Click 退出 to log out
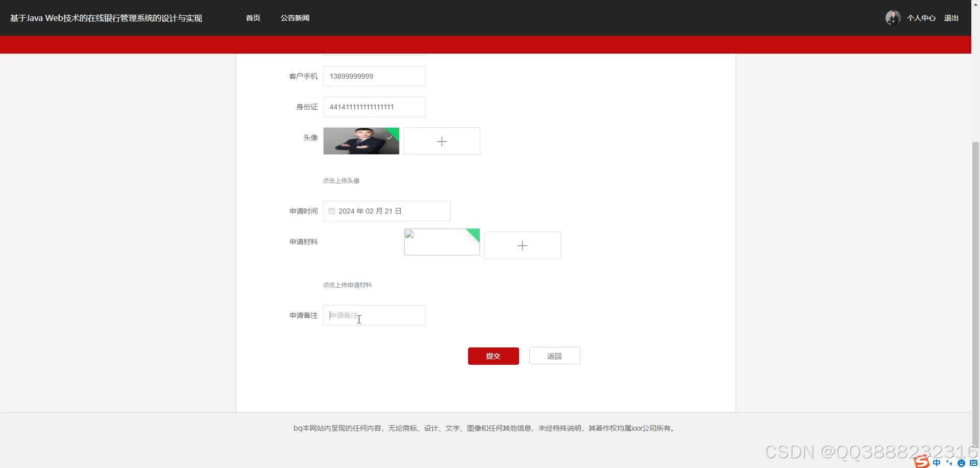The width and height of the screenshot is (980, 468). (951, 17)
